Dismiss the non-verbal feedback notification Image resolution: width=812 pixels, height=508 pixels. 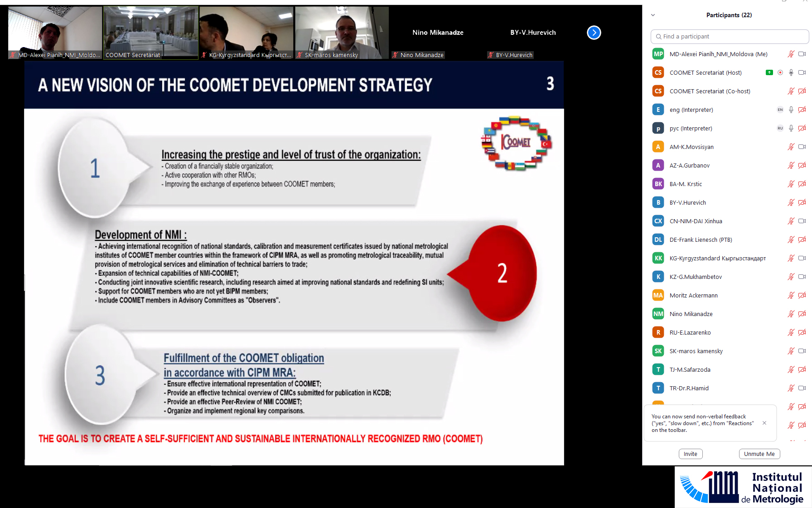click(x=764, y=423)
